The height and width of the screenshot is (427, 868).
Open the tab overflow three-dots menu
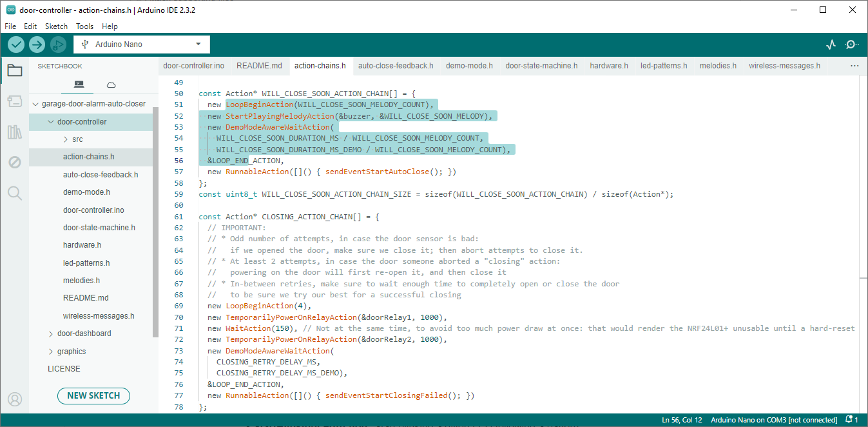pyautogui.click(x=854, y=66)
